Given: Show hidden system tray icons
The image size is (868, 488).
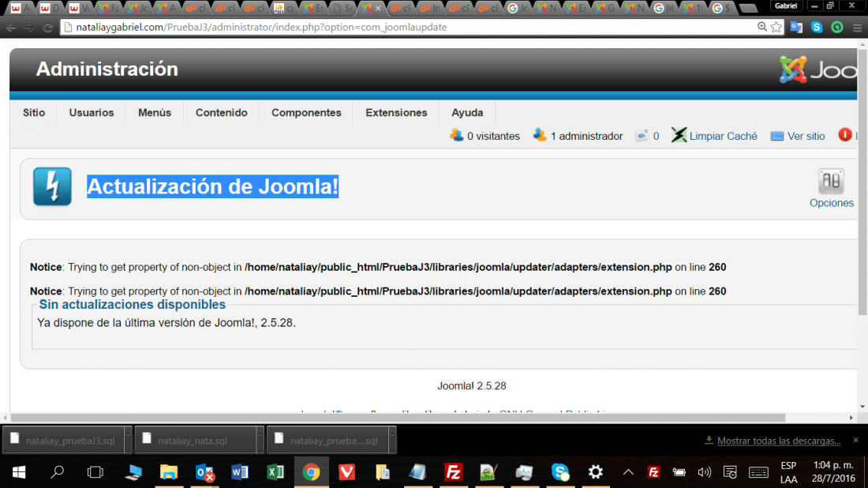Looking at the screenshot, I should (x=628, y=472).
